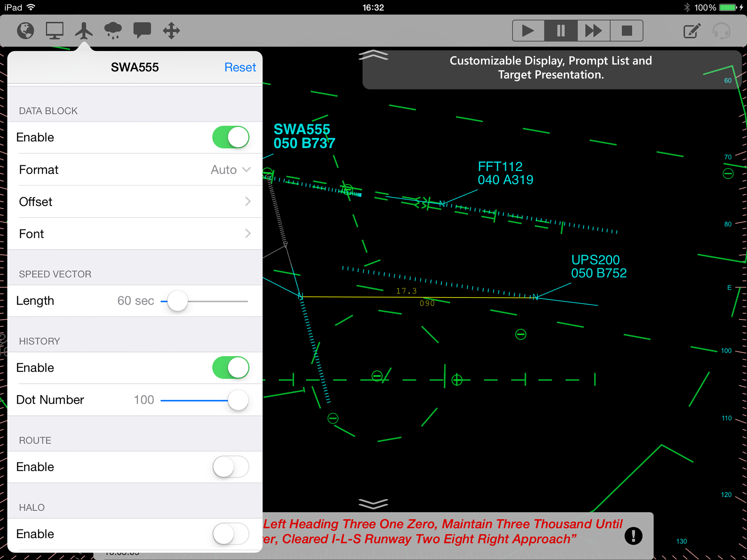This screenshot has height=560, width=747.
Task: Open the Font settings row
Action: [135, 234]
